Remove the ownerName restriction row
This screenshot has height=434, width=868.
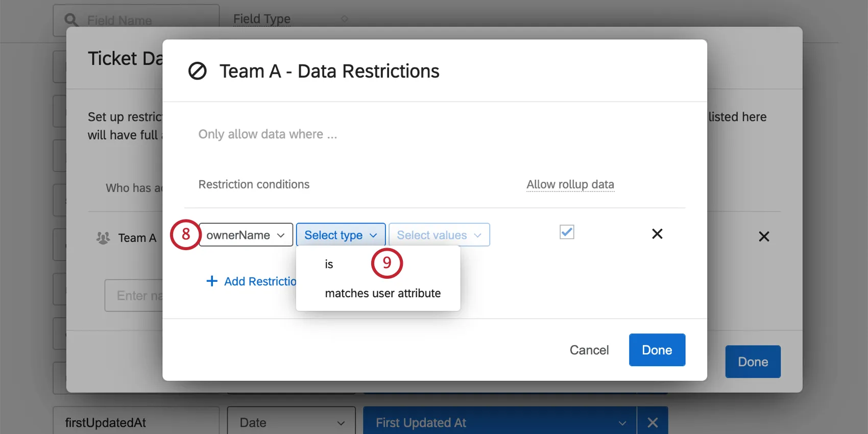[x=657, y=234]
